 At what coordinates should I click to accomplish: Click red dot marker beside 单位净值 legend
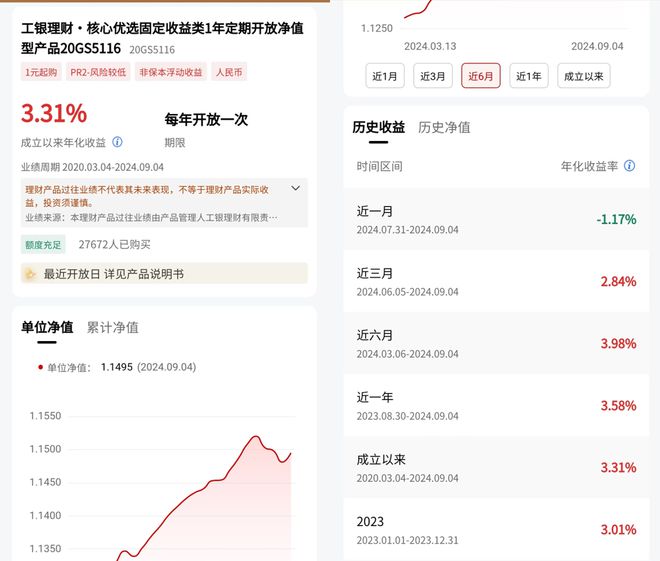40,367
